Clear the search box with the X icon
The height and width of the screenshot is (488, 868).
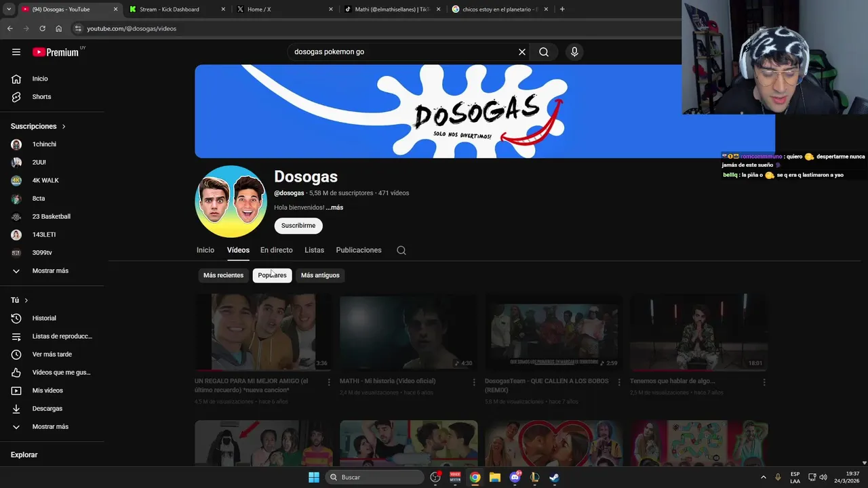pos(522,52)
